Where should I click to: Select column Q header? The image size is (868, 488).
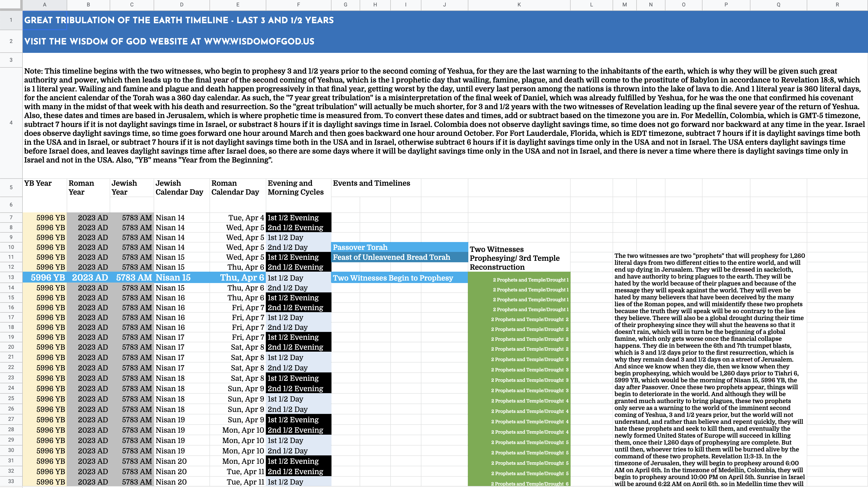(x=778, y=5)
